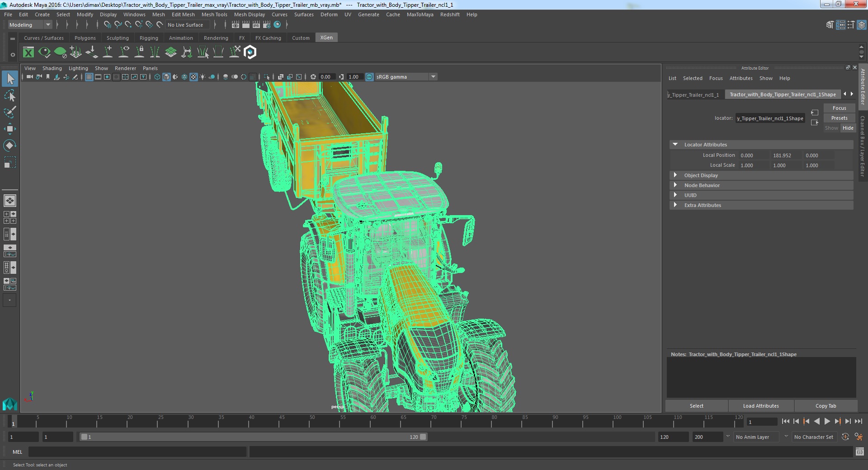Choose the Rotate tool in toolbox

(x=10, y=146)
